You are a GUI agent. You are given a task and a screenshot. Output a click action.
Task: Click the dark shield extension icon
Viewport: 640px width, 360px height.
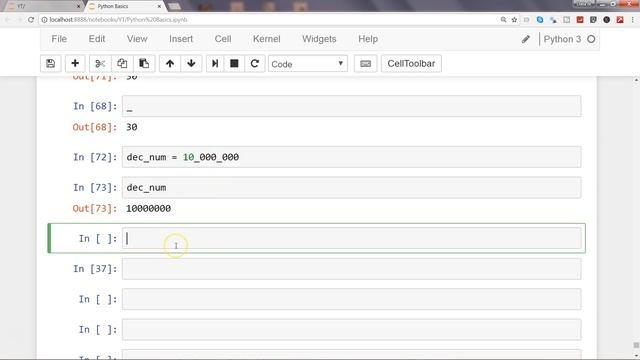pyautogui.click(x=593, y=20)
